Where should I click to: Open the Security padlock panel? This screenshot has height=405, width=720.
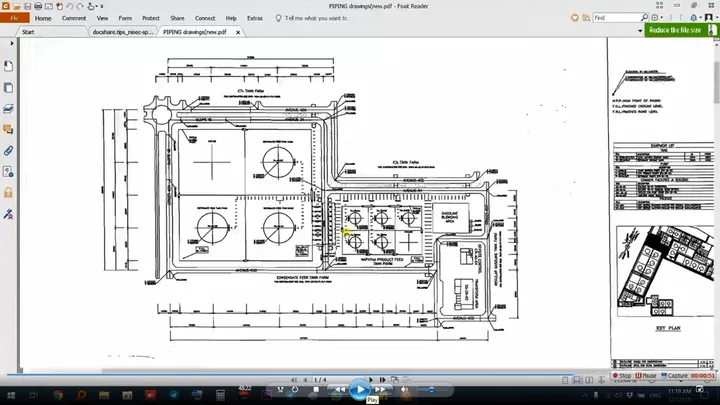(x=8, y=192)
